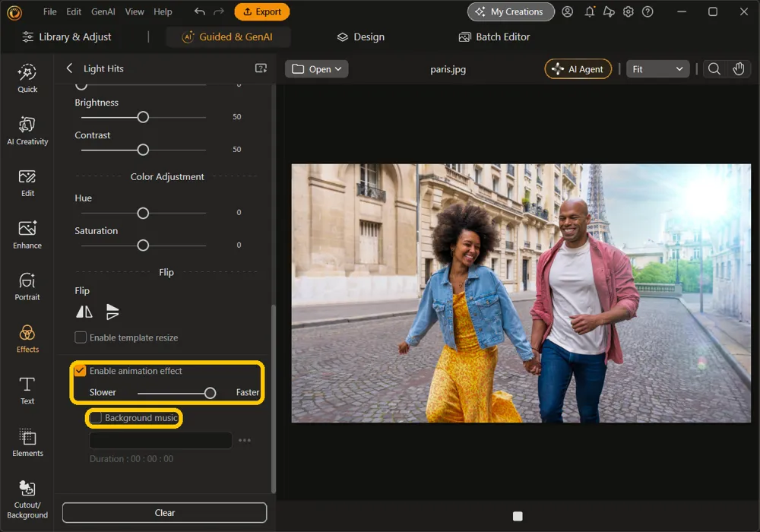This screenshot has width=760, height=532.
Task: Browse for background music file
Action: point(244,440)
